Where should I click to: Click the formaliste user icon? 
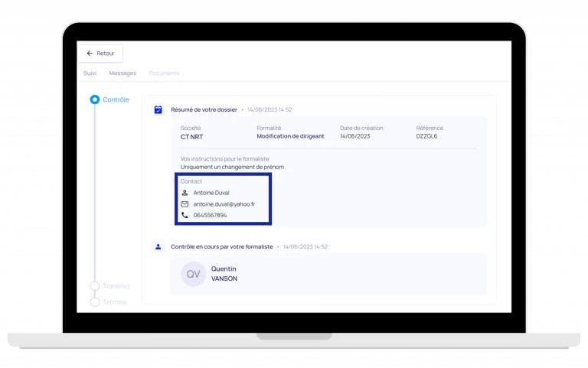[158, 246]
